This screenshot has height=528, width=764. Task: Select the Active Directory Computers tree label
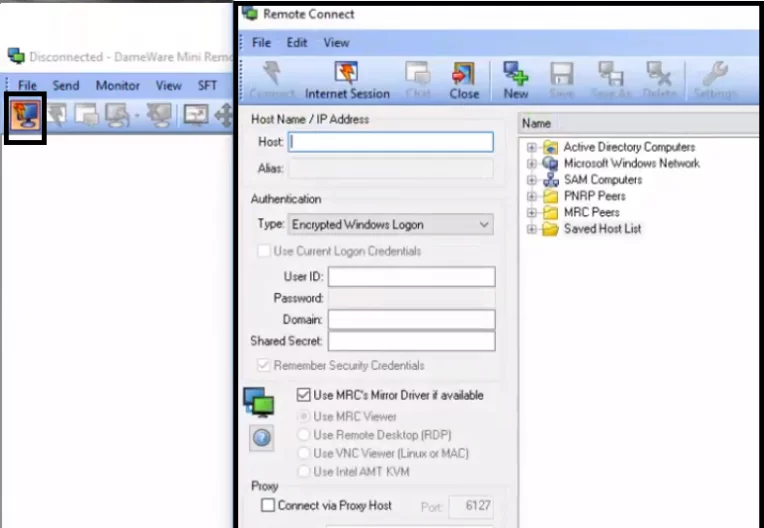point(630,147)
